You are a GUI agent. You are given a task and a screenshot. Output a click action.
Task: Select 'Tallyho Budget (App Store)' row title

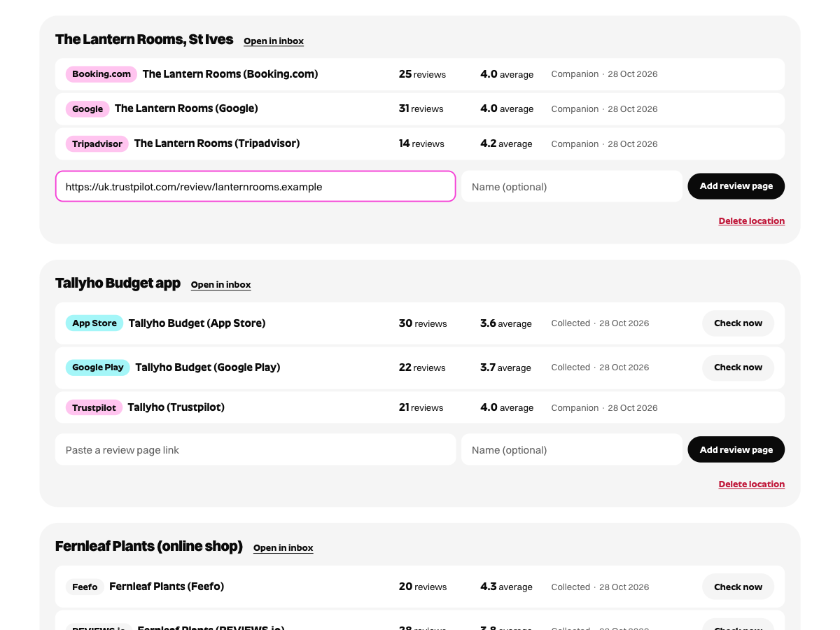[x=197, y=323]
